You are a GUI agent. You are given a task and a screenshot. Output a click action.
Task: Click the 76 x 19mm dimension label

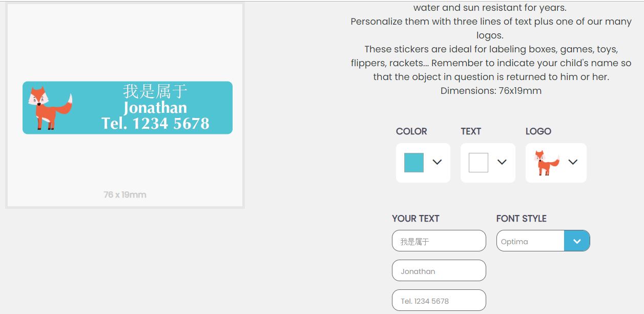(124, 194)
